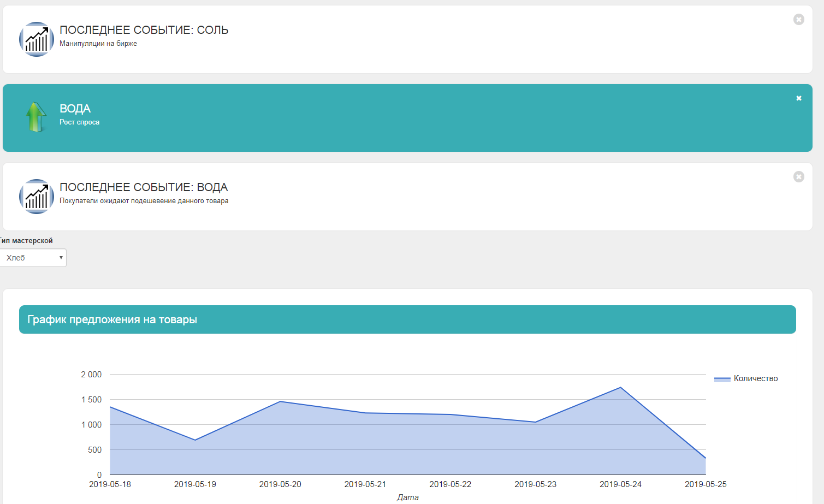Click the ПОСЛЕДНЕЕ СОБЫТИЕ: ВОДА heading
824x504 pixels.
point(144,187)
